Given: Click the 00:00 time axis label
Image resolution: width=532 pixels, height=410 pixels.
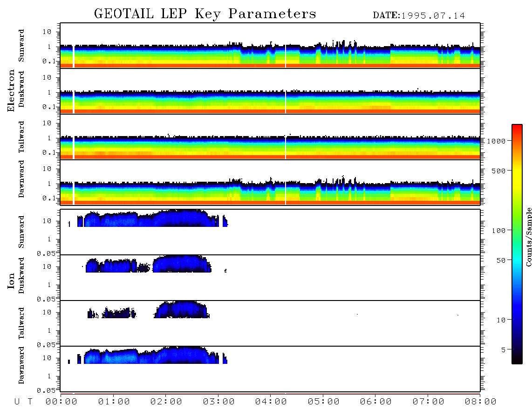Looking at the screenshot, I should [61, 402].
